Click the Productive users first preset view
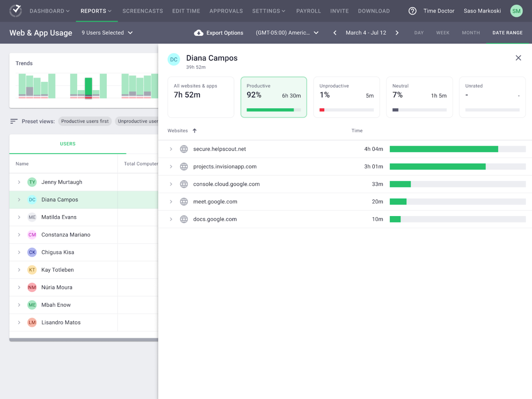The image size is (532, 399). coord(85,121)
